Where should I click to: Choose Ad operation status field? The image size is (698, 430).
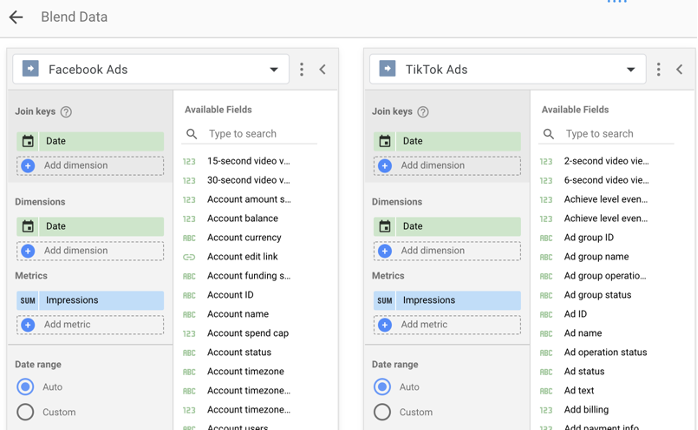point(606,353)
